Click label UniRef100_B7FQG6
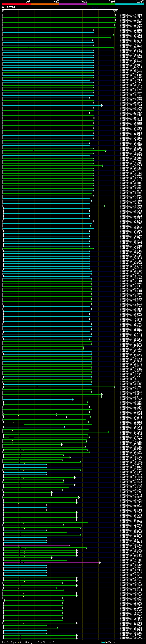Viewport: 146px width, 644px height. click(131, 432)
